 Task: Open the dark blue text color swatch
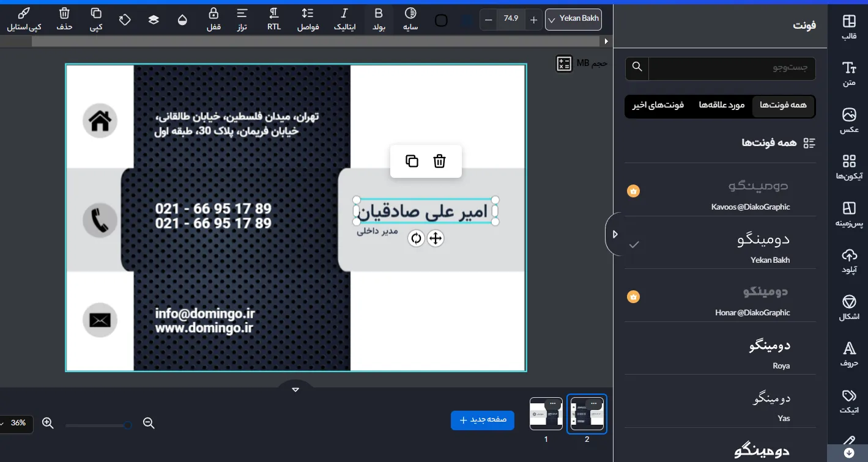pos(467,20)
